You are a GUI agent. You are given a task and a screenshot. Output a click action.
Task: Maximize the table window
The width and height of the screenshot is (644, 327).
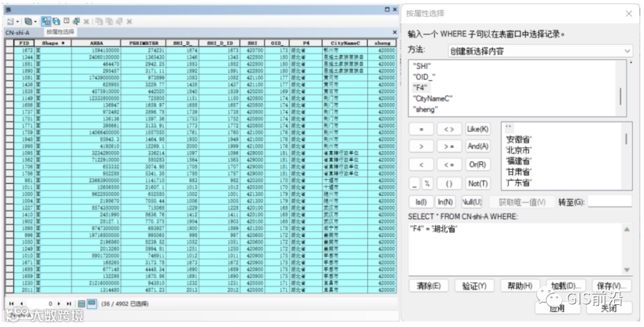pos(387,10)
